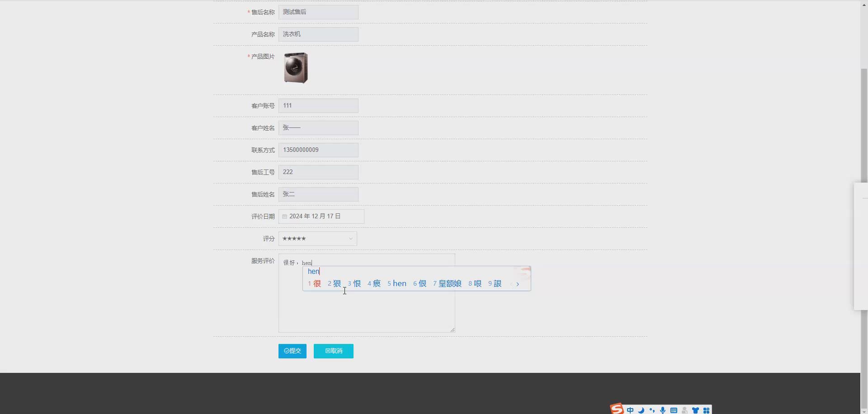Image resolution: width=868 pixels, height=414 pixels.
Task: Click the 客户姓名 input field
Action: click(318, 128)
